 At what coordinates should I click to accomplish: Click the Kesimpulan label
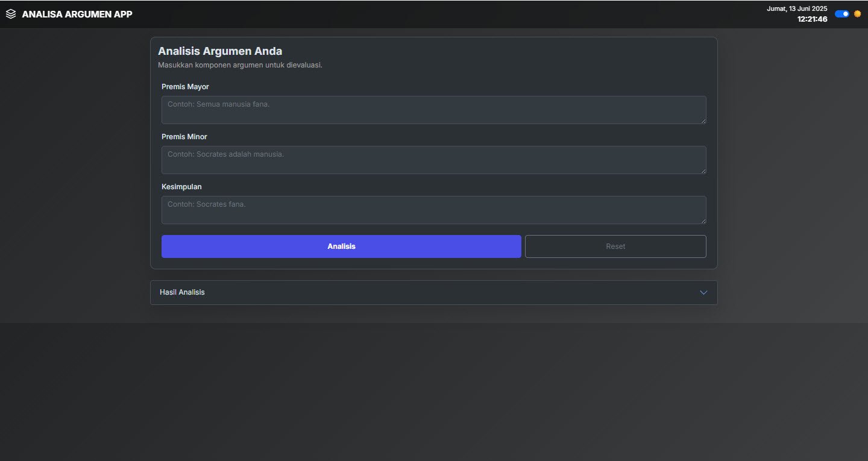click(181, 187)
